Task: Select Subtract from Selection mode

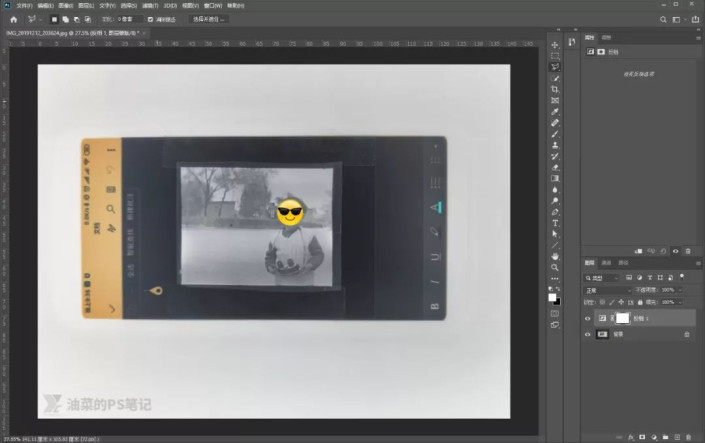Action: (76, 19)
